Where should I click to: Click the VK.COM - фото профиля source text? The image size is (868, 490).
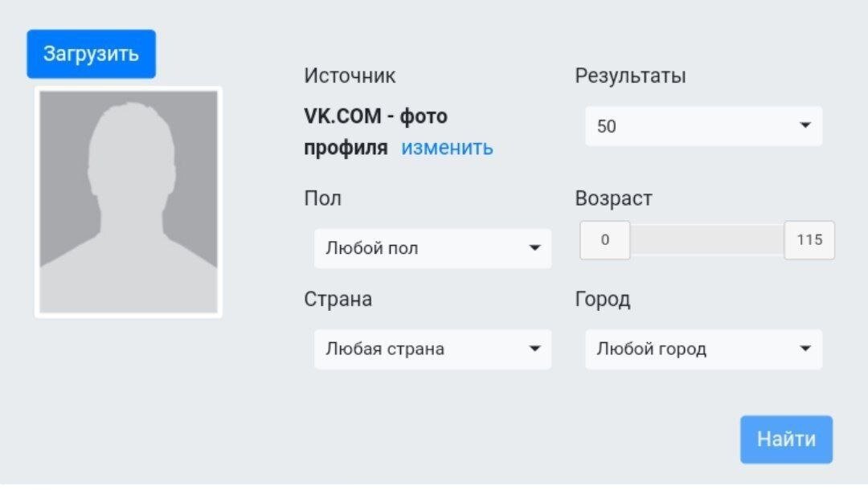(375, 132)
